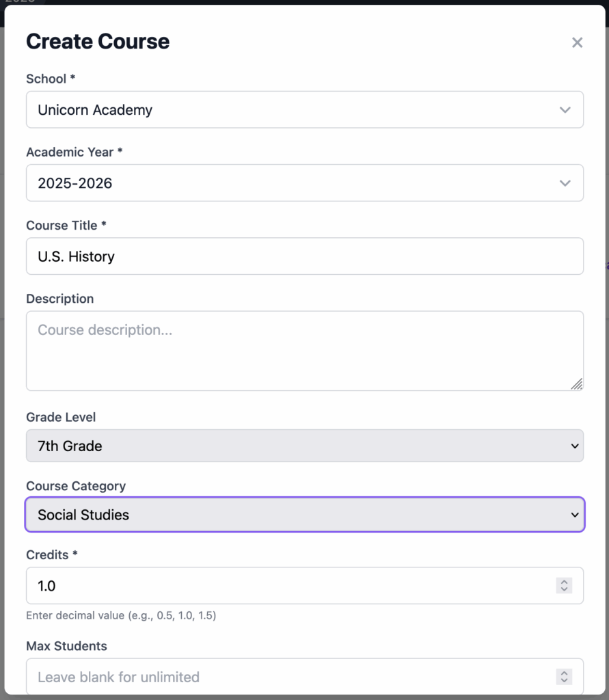Open the Grade Level dropdown set to 7th Grade
The height and width of the screenshot is (700, 609).
[x=304, y=446]
